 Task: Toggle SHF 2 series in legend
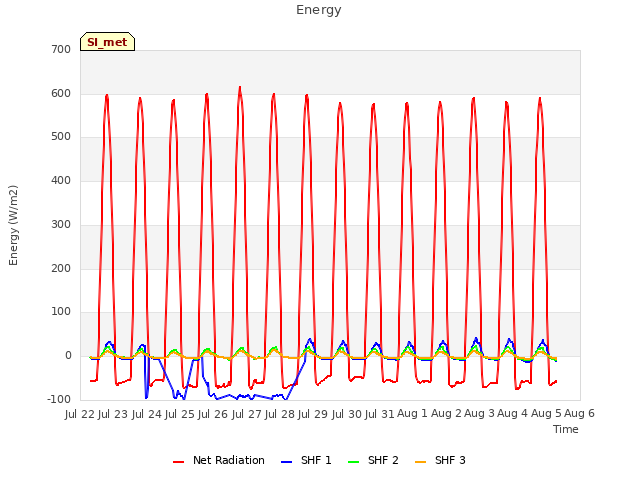pos(373,460)
